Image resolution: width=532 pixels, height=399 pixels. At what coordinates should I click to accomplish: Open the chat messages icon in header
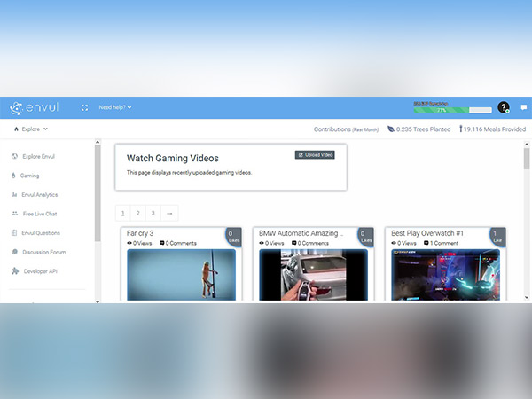523,108
